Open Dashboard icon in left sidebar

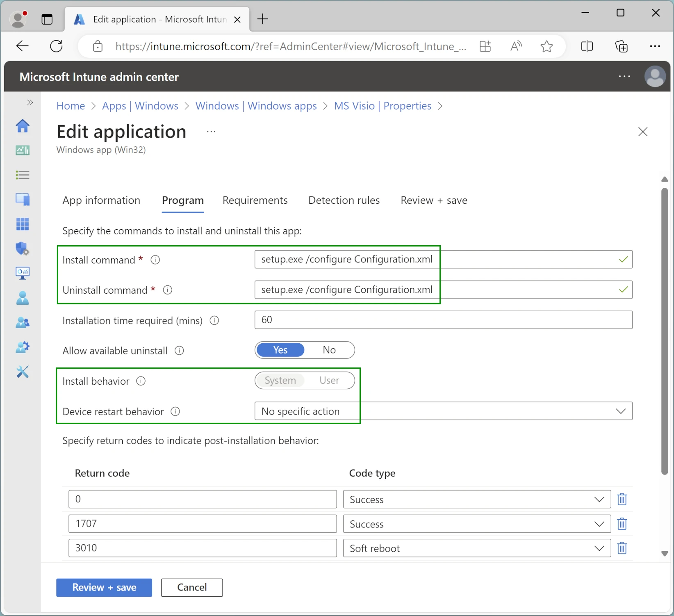pos(23,151)
